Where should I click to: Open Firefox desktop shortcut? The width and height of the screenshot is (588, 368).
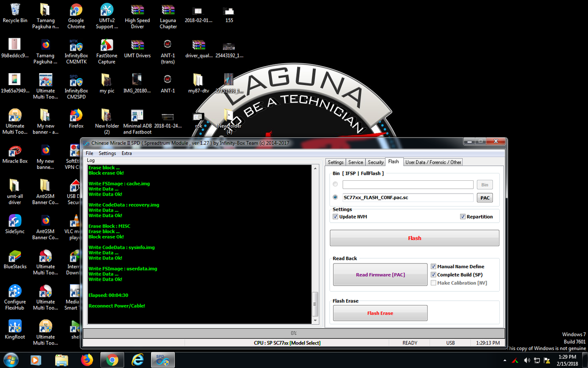tap(76, 119)
